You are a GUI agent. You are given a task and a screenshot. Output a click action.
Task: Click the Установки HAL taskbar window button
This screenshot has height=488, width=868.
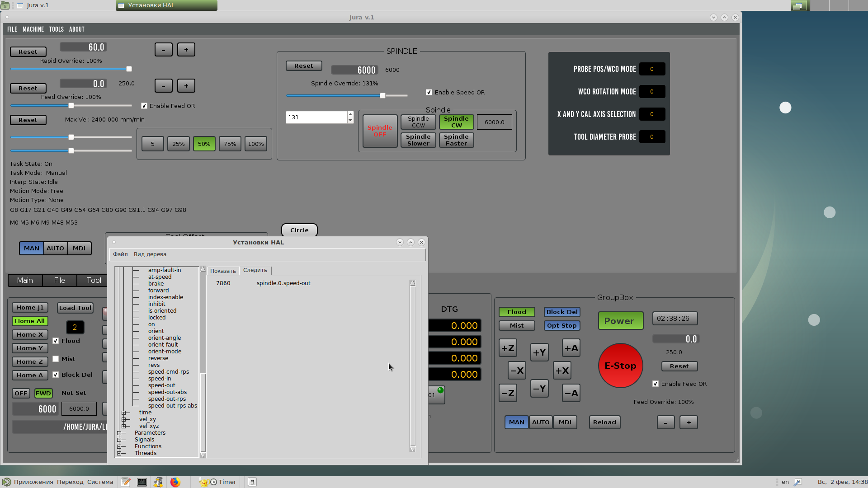(166, 5)
